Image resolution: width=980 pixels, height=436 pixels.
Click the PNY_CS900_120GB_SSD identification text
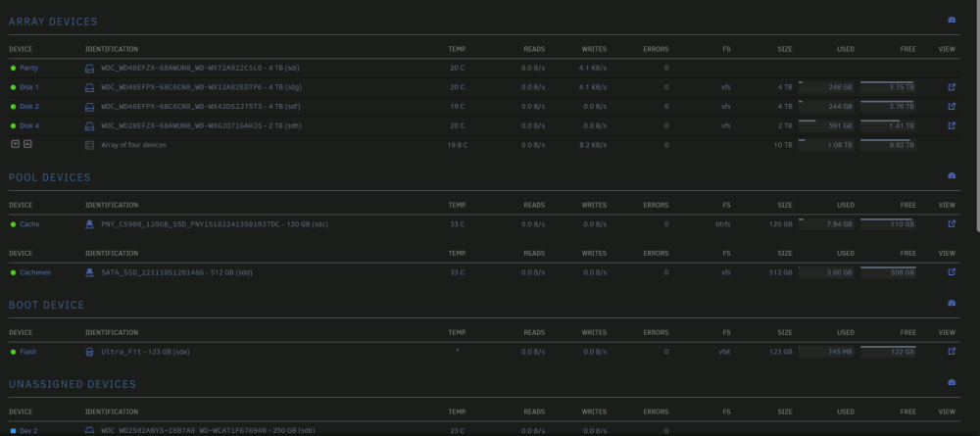coord(215,224)
